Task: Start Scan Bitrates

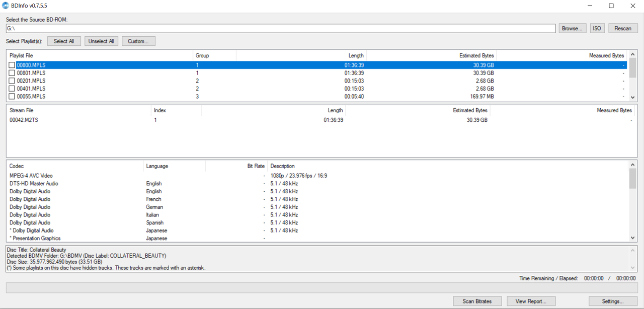Action: click(x=477, y=301)
